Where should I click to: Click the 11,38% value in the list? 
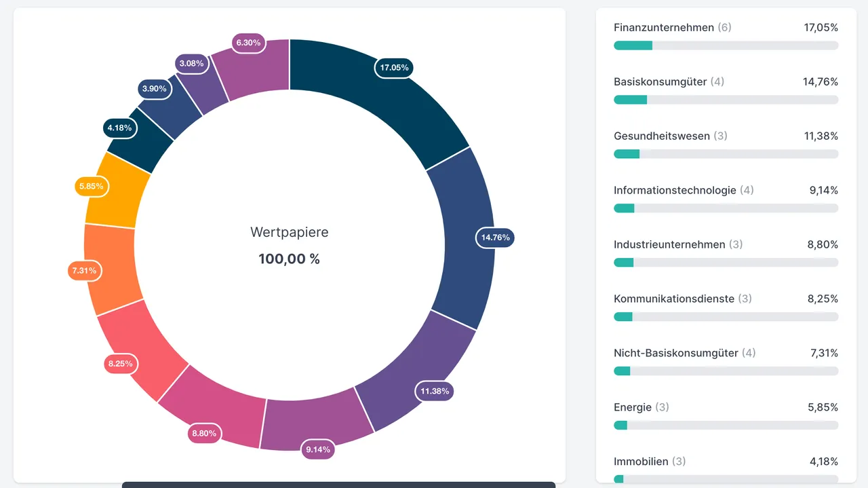[x=821, y=136]
